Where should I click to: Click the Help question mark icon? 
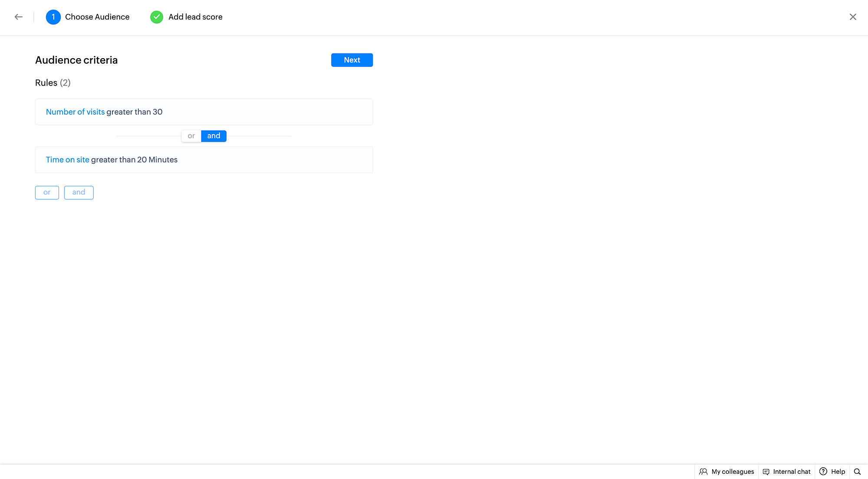[823, 472]
